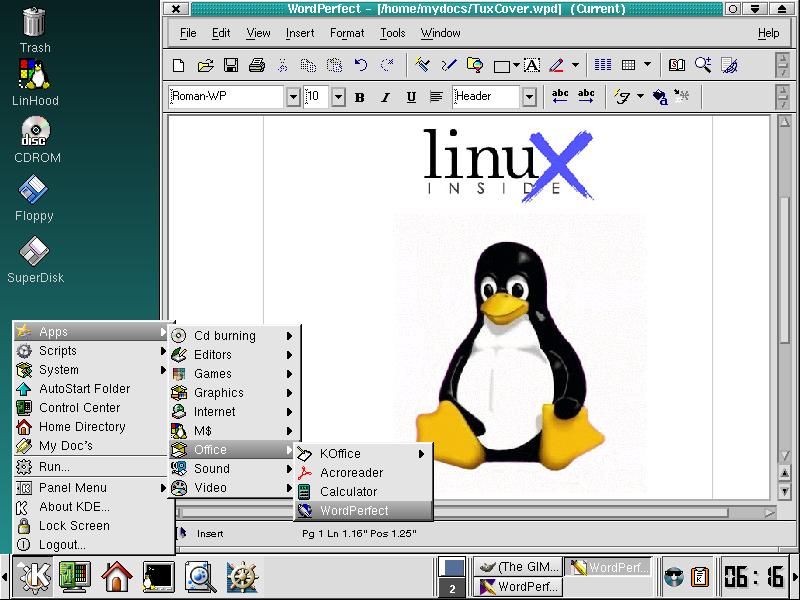The width and height of the screenshot is (800, 600).
Task: Switch to The GIMP taskbar button
Action: 516,567
